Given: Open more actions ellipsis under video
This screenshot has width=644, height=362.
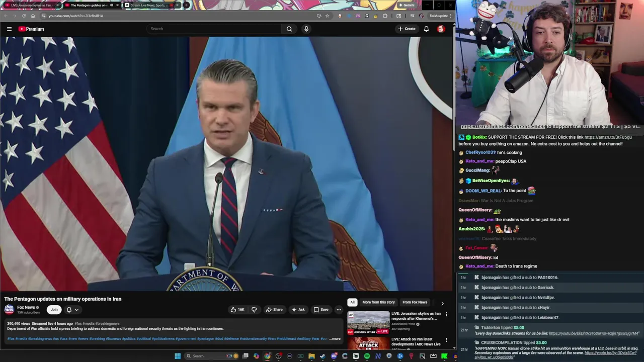Looking at the screenshot, I should pos(339,310).
